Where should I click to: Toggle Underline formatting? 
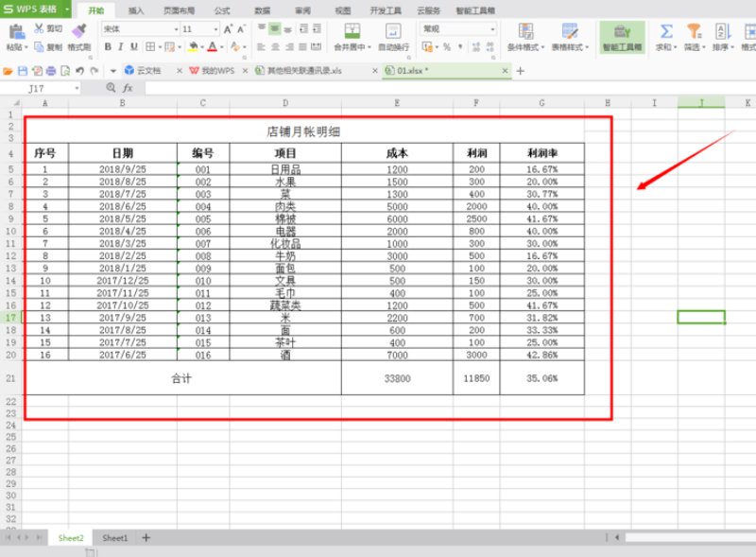(134, 46)
